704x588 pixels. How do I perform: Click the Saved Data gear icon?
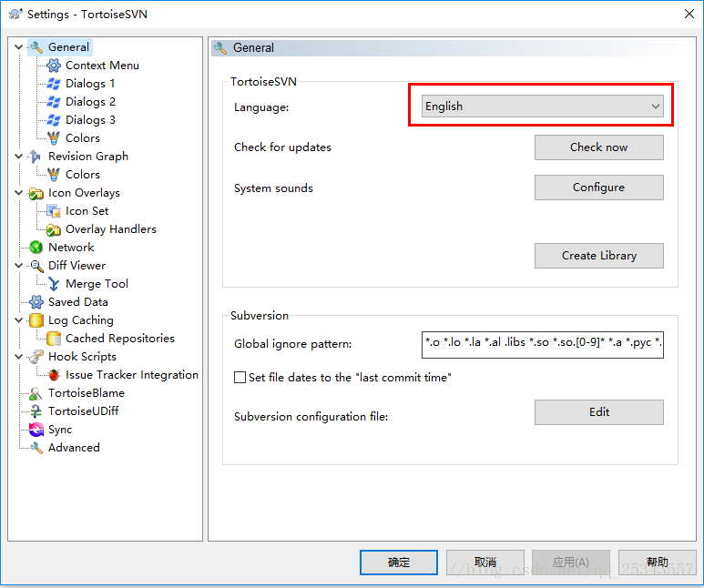36,302
